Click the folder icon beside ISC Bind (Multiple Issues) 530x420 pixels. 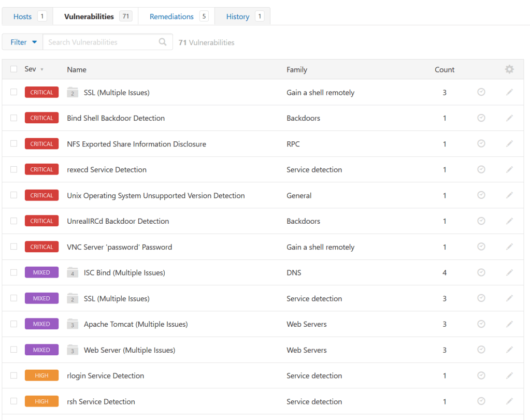73,273
